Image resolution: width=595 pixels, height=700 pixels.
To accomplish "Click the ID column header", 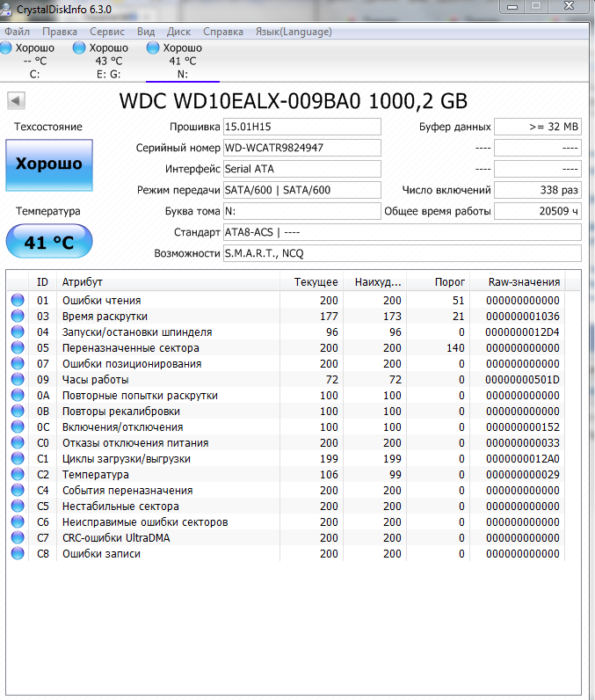I will 42,282.
